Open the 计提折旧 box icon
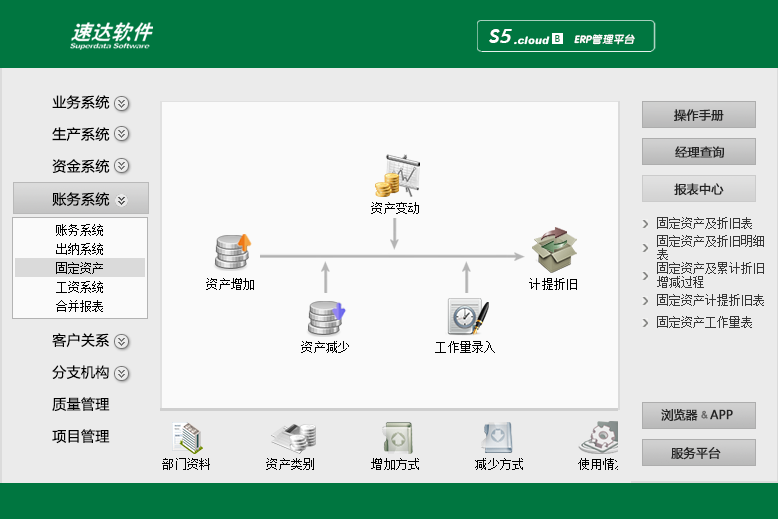The image size is (778, 521). [554, 250]
